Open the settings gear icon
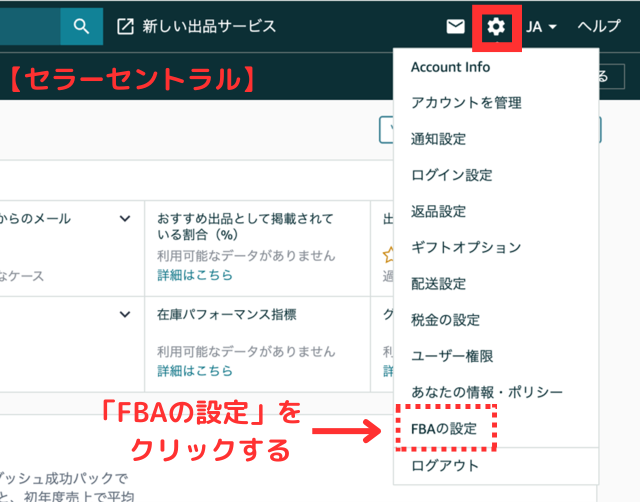The width and height of the screenshot is (640, 502). (496, 27)
